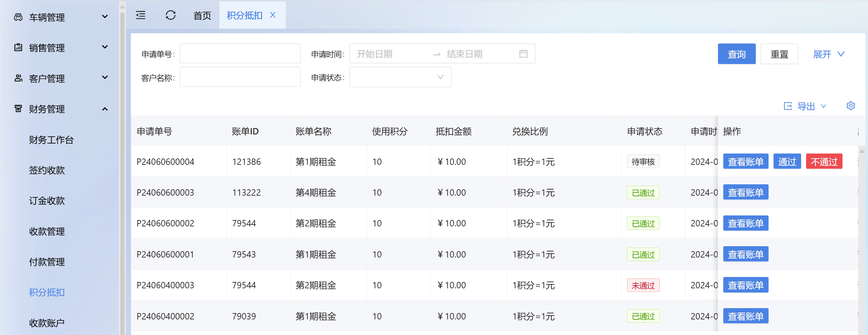Close the 积分抵扣 tab
Viewport: 868px width, 335px height.
click(x=273, y=15)
